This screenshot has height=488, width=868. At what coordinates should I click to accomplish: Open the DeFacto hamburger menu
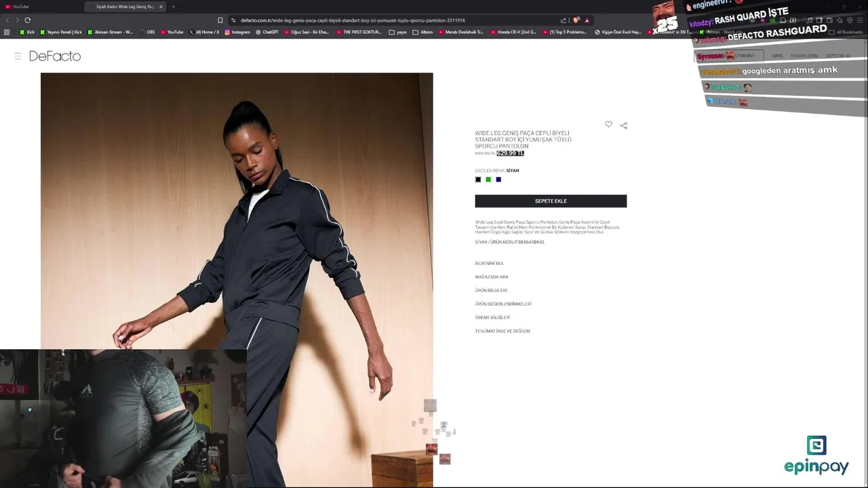pyautogui.click(x=18, y=56)
